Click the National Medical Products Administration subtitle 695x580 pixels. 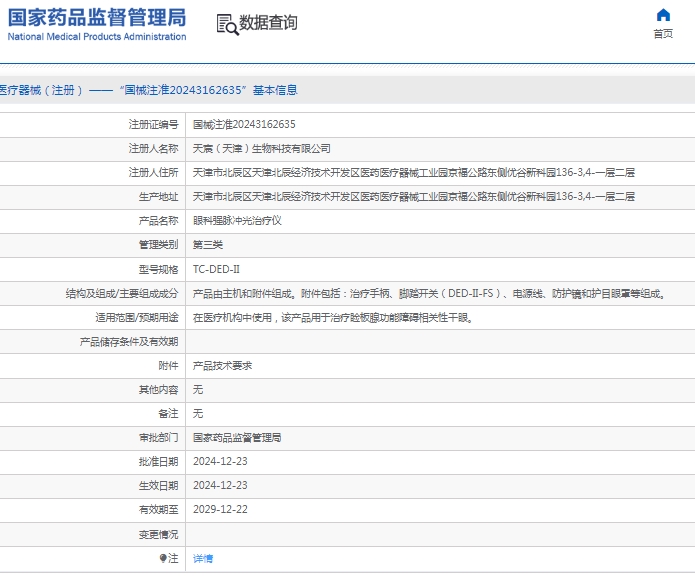(x=97, y=37)
